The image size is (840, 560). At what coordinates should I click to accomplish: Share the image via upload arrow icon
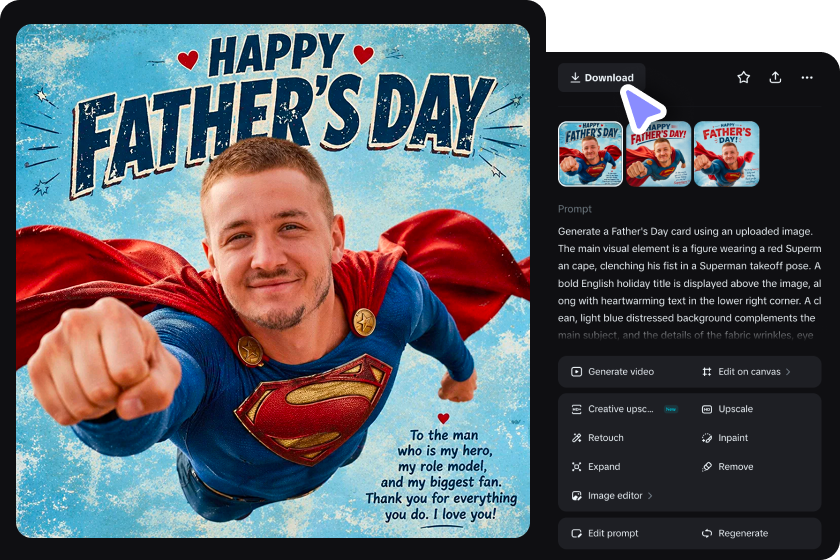[x=775, y=78]
